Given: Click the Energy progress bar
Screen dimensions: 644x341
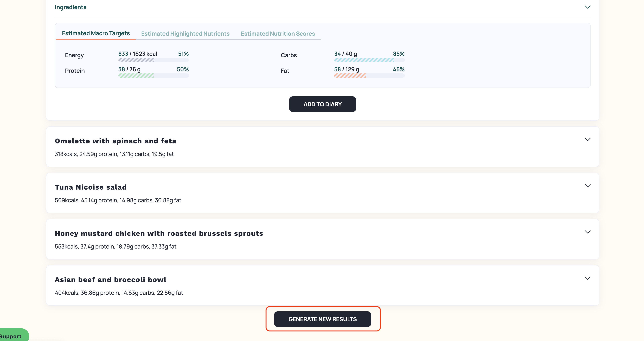Looking at the screenshot, I should [x=154, y=60].
